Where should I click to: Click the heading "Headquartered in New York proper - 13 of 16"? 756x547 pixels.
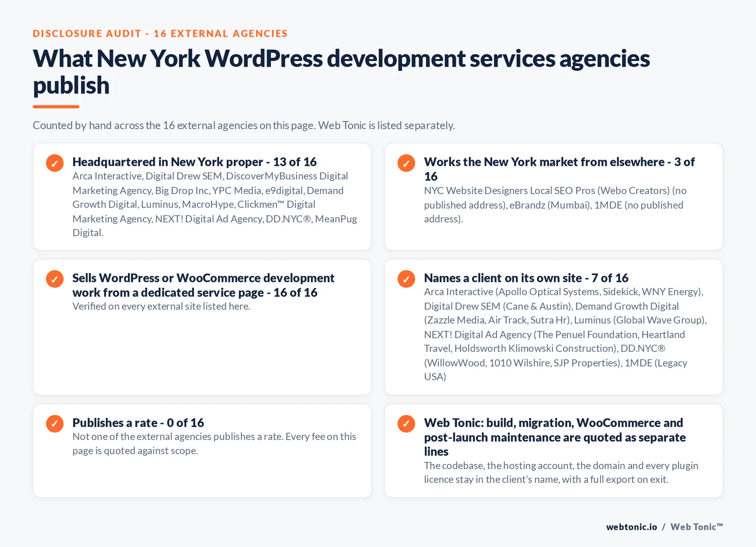(x=194, y=162)
